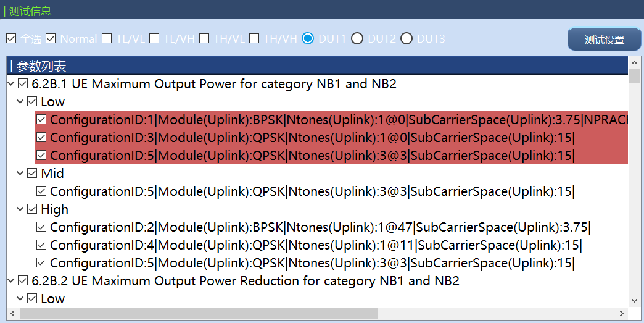
Task: Uncheck the Mid group checkbox
Action: point(32,174)
